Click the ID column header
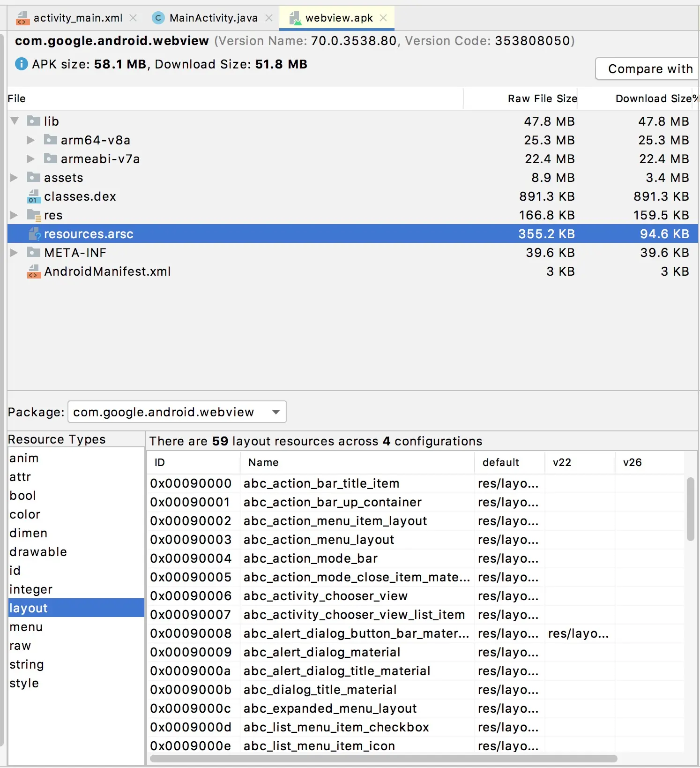The height and width of the screenshot is (768, 700). click(x=194, y=462)
